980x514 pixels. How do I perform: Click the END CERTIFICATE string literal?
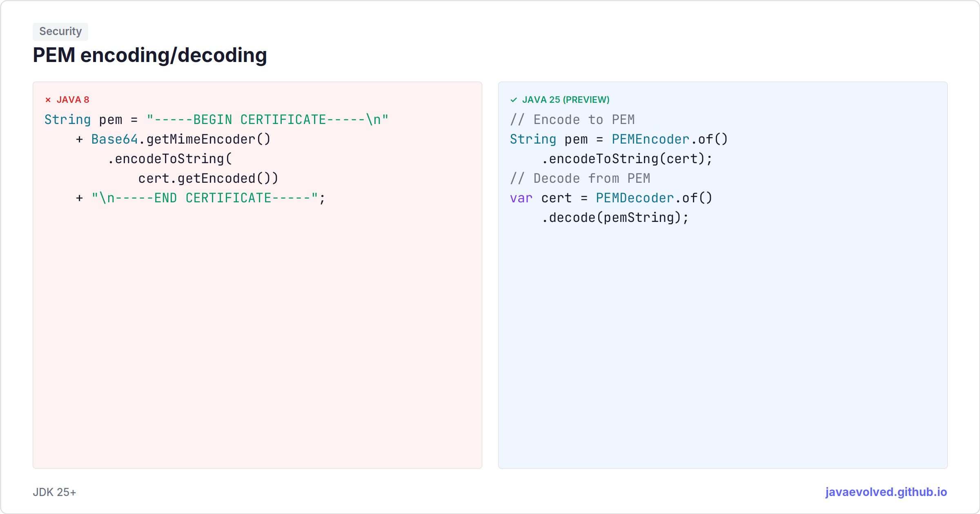(x=205, y=198)
